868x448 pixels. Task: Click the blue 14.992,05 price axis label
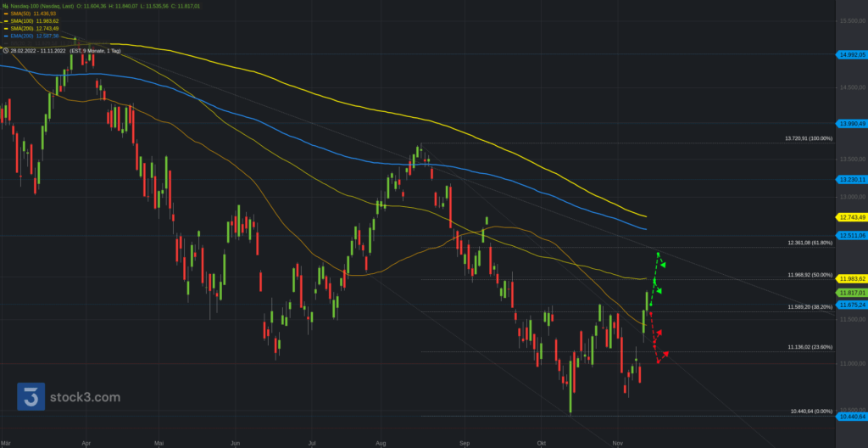point(850,54)
